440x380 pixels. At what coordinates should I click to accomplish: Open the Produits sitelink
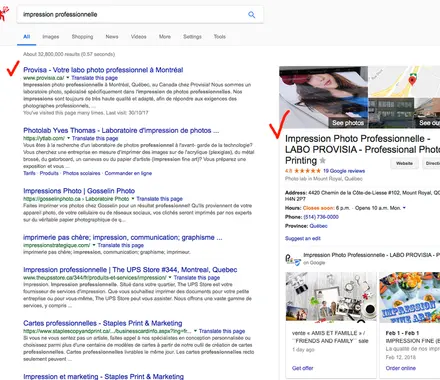click(x=49, y=173)
